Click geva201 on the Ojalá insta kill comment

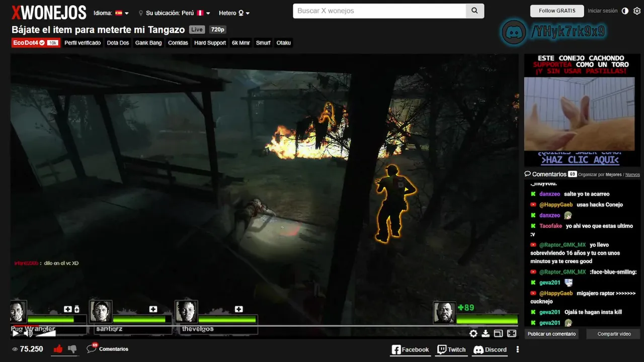click(549, 312)
